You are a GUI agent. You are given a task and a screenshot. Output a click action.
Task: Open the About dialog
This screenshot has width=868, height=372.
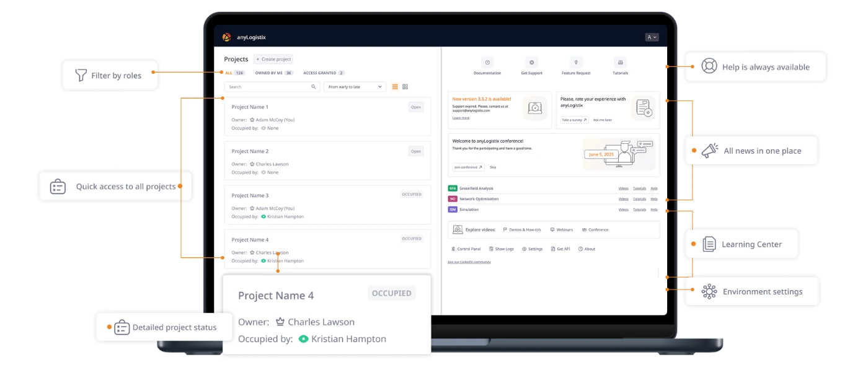click(587, 249)
